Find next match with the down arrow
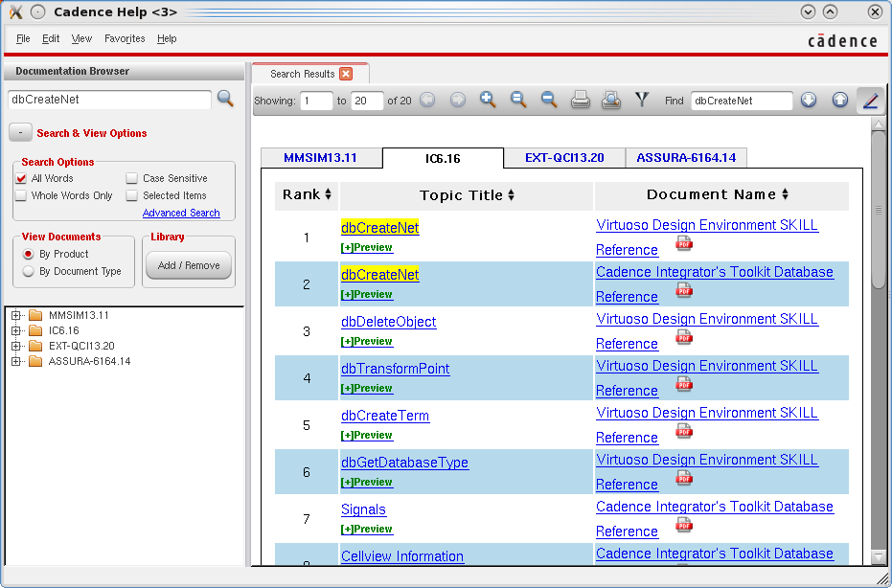 click(809, 100)
